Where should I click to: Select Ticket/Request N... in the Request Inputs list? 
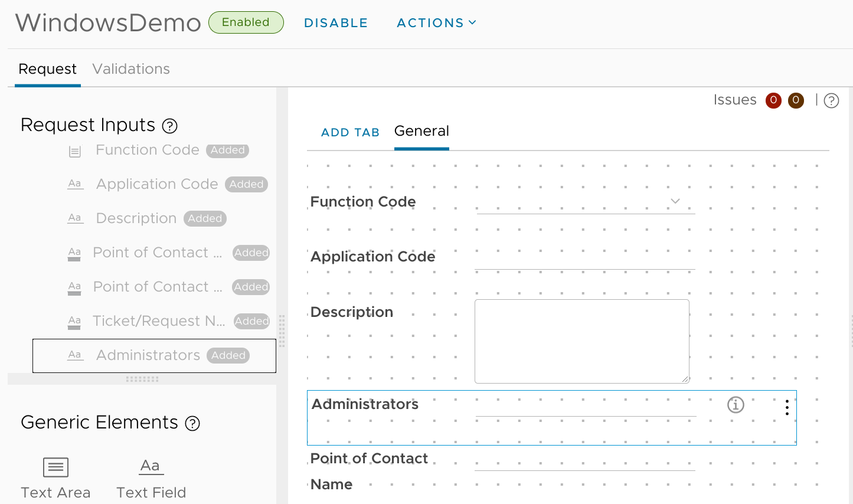[159, 321]
